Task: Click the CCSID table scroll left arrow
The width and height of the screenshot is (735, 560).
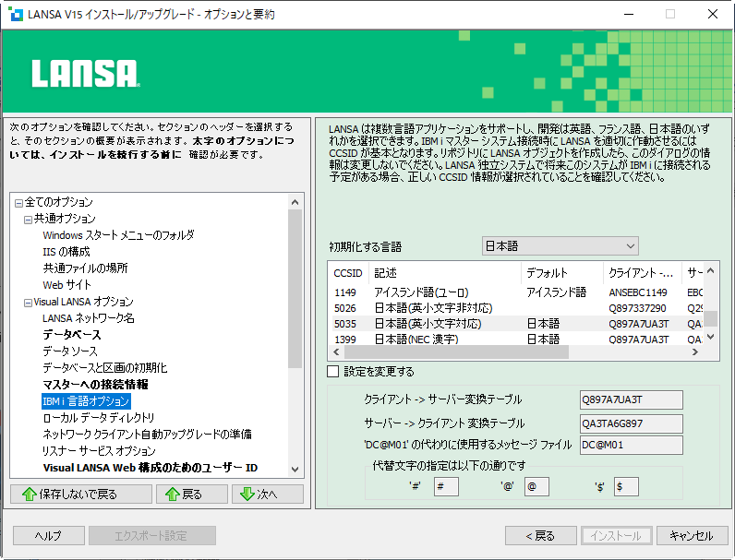Action: (336, 352)
